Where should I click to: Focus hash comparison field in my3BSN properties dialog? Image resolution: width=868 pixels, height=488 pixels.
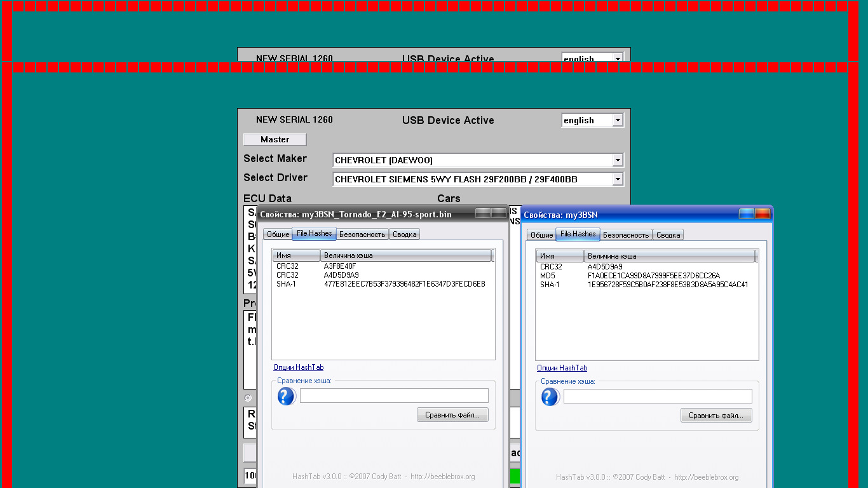pyautogui.click(x=658, y=396)
